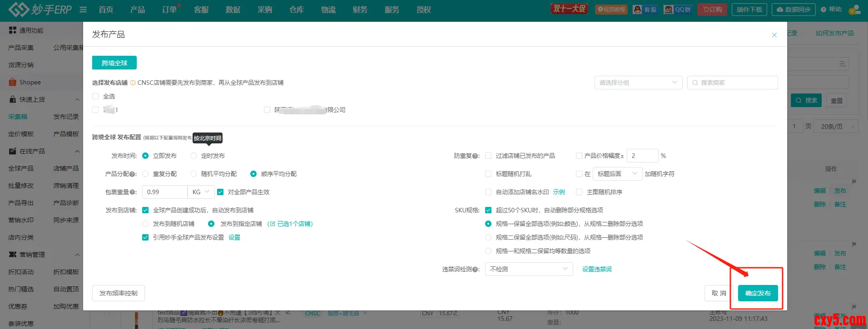Click the help icon next to 违禁词检测
The height and width of the screenshot is (329, 868).
click(475, 270)
